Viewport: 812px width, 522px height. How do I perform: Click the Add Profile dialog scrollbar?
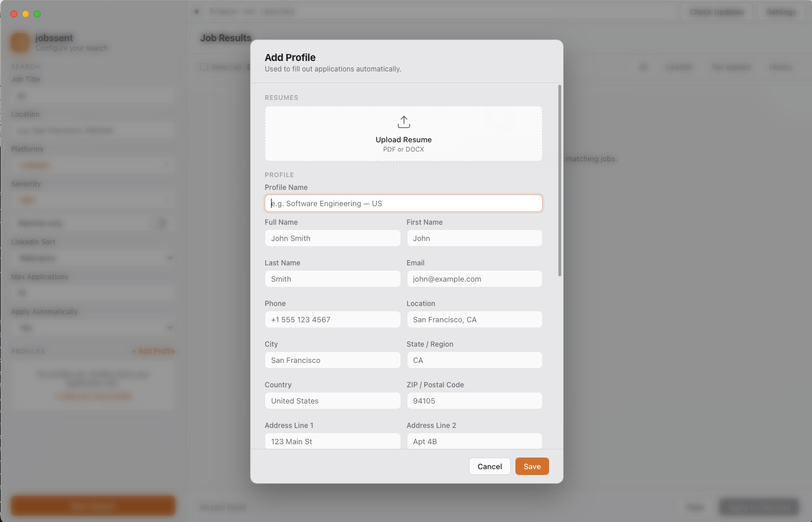560,181
